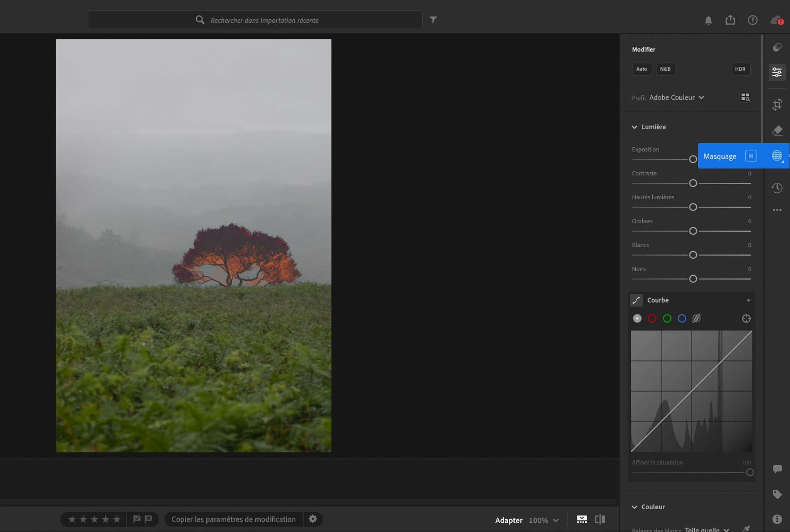Viewport: 790px width, 532px height.
Task: Open the Adobe Couleur profile dropdown
Action: (676, 98)
